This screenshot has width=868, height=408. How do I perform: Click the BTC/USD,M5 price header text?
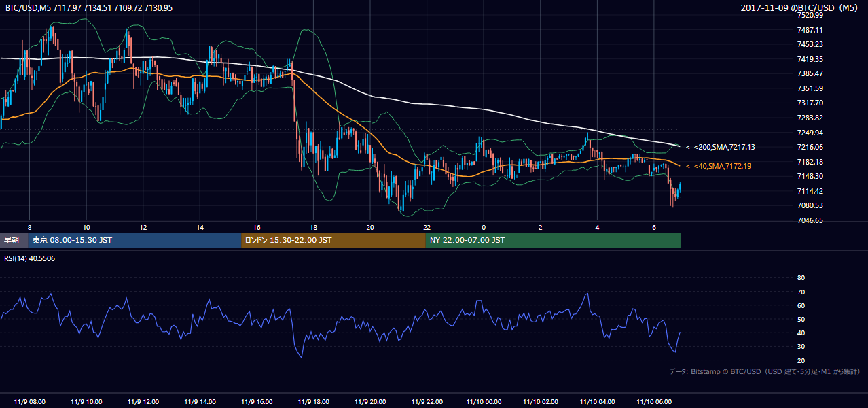pyautogui.click(x=89, y=7)
